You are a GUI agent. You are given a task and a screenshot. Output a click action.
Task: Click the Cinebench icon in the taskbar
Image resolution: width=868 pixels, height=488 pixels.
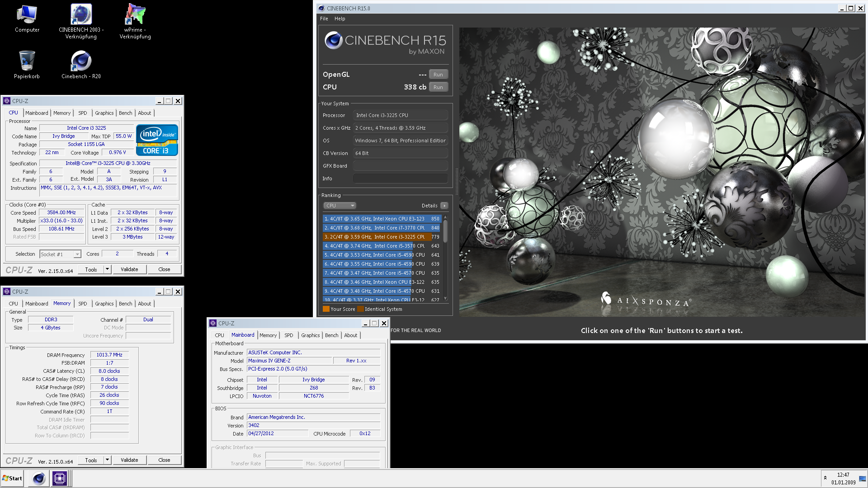[39, 479]
